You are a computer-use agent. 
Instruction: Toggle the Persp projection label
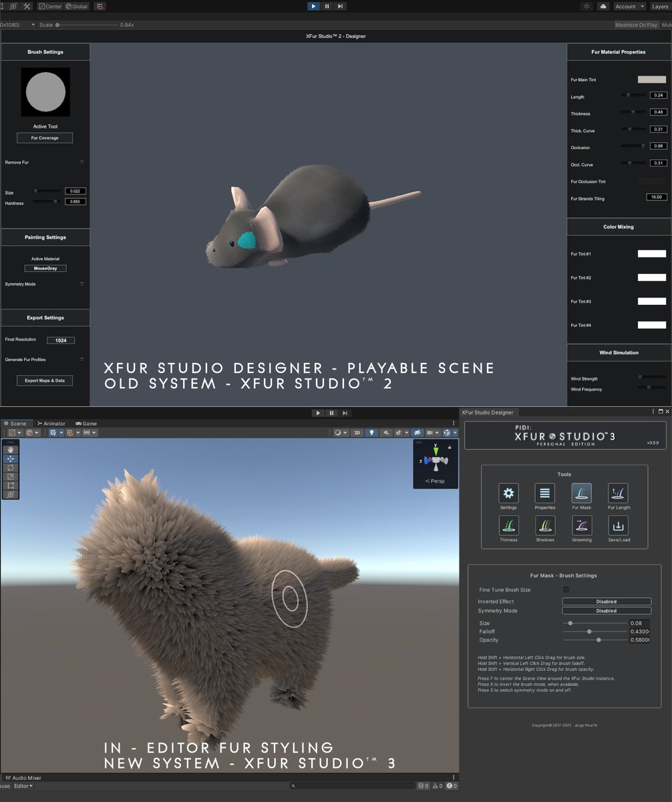click(436, 481)
